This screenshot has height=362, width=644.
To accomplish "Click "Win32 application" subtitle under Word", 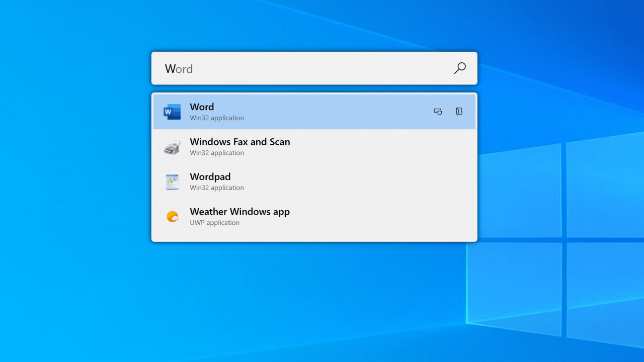I will click(x=216, y=118).
